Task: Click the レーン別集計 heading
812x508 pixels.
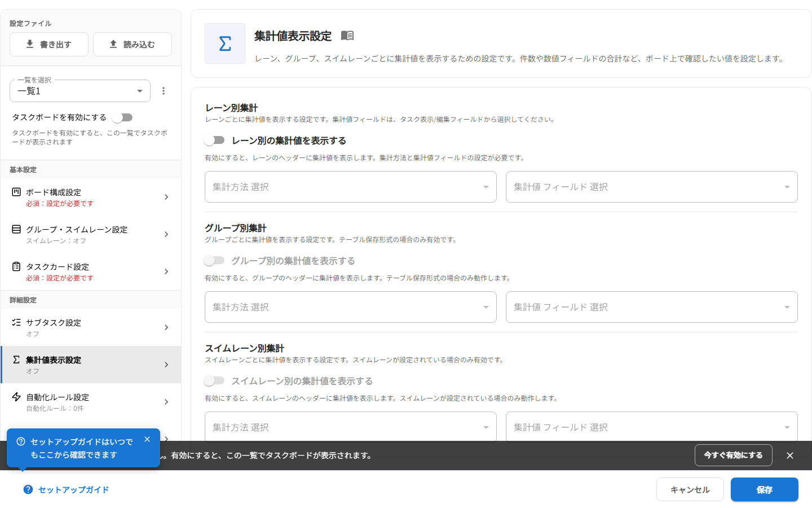Action: (231, 108)
